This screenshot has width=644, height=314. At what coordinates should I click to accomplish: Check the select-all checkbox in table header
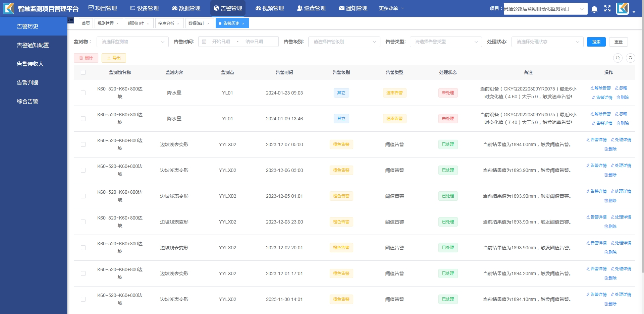[83, 72]
